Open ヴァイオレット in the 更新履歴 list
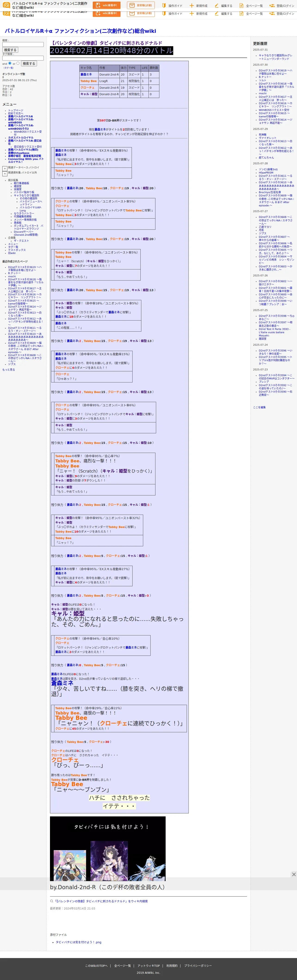This screenshot has width=297, height=980. [x=268, y=138]
